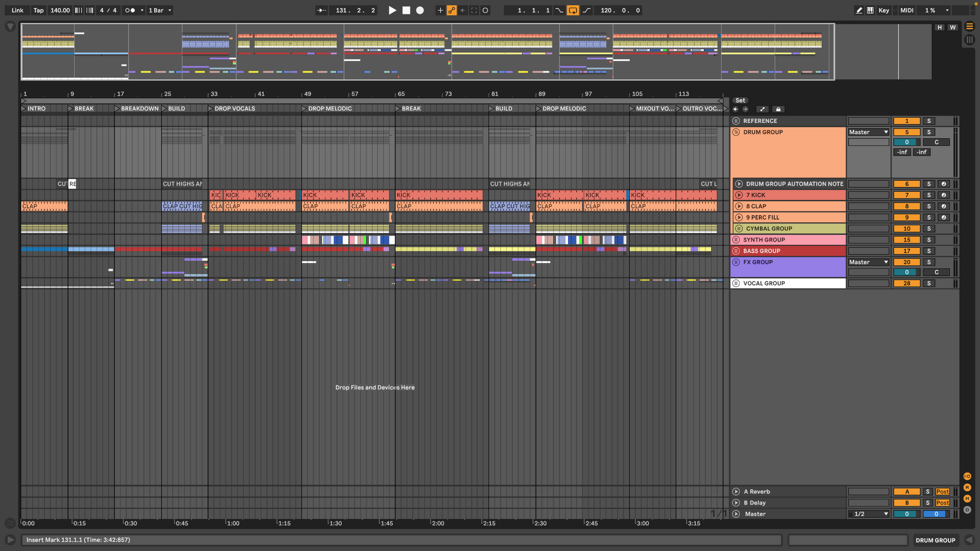This screenshot has height=551, width=980.
Task: Toggle the Lock Envelopes padlock icon
Action: (778, 109)
